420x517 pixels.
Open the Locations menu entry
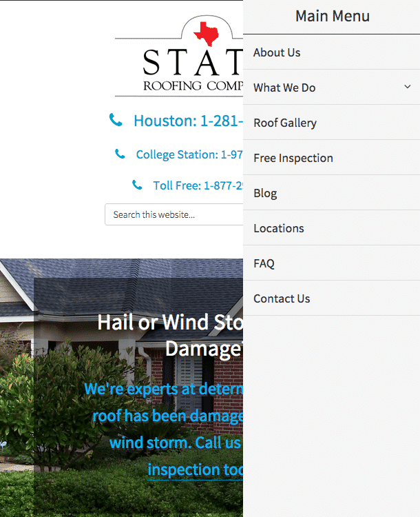click(279, 228)
